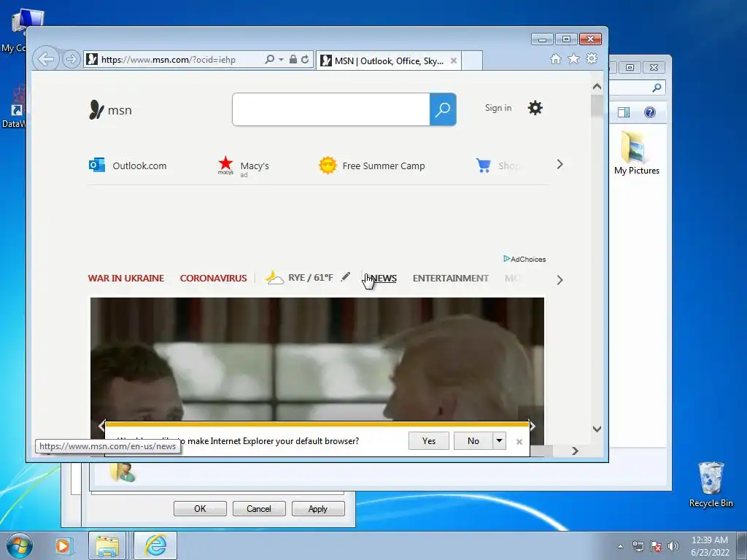The image size is (747, 560).
Task: Open address bar autocomplete dropdown arrow
Action: (x=281, y=60)
